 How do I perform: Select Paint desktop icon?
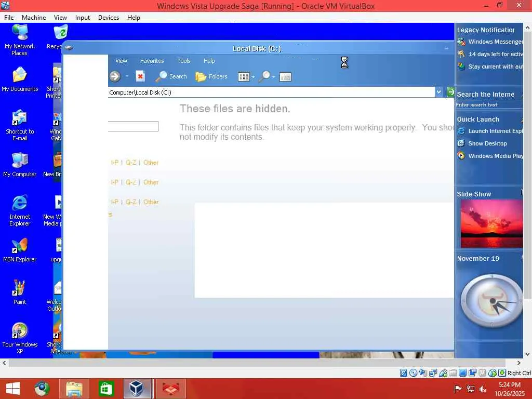(20, 292)
